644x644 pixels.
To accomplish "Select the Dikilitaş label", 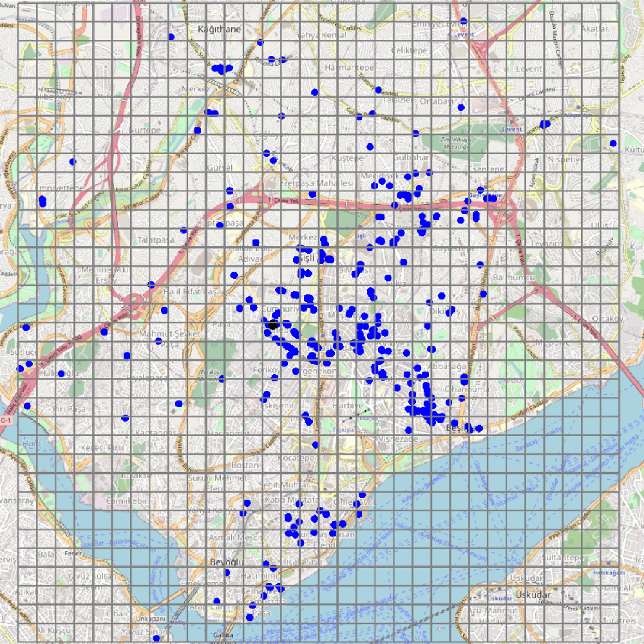I will click(444, 312).
